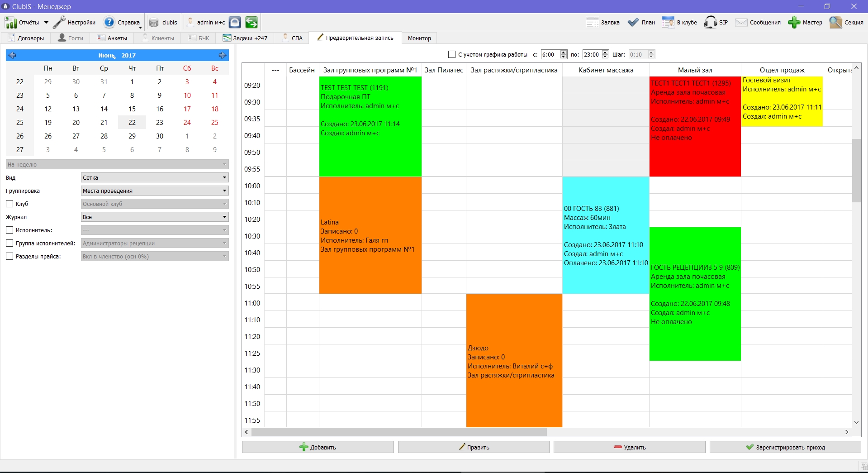Expand the Журнал dropdown showing Все
This screenshot has height=473, width=868.
tap(155, 217)
